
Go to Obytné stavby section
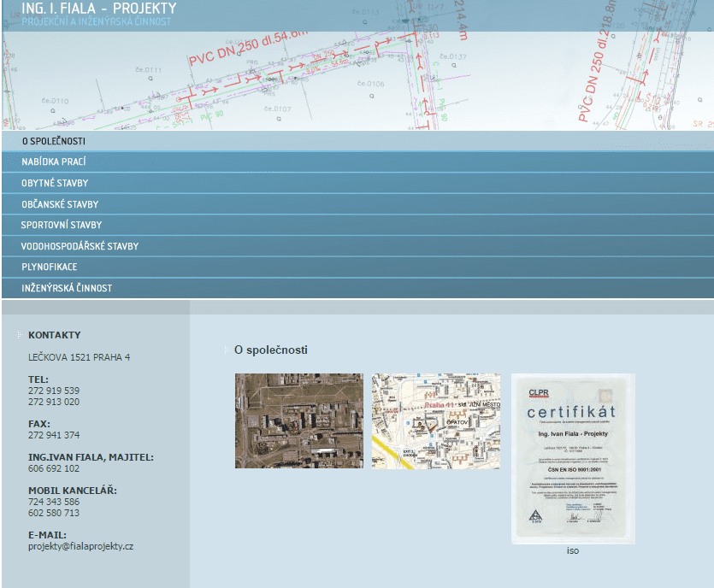tap(357, 183)
